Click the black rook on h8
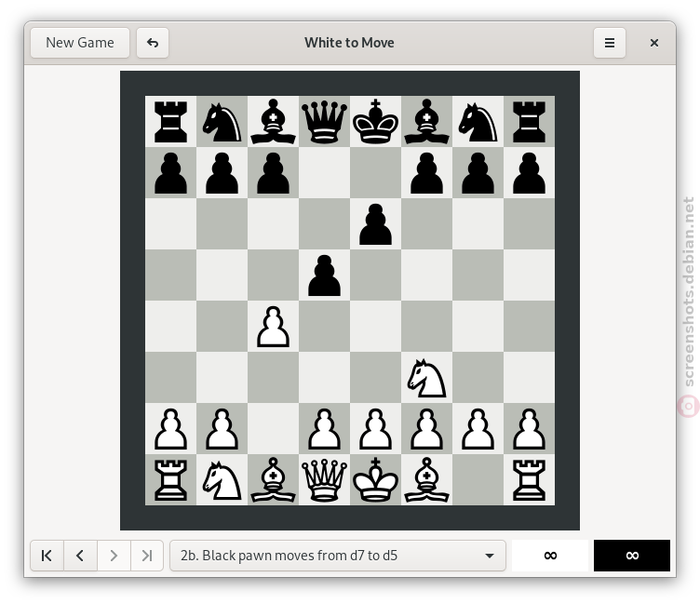 coord(529,121)
